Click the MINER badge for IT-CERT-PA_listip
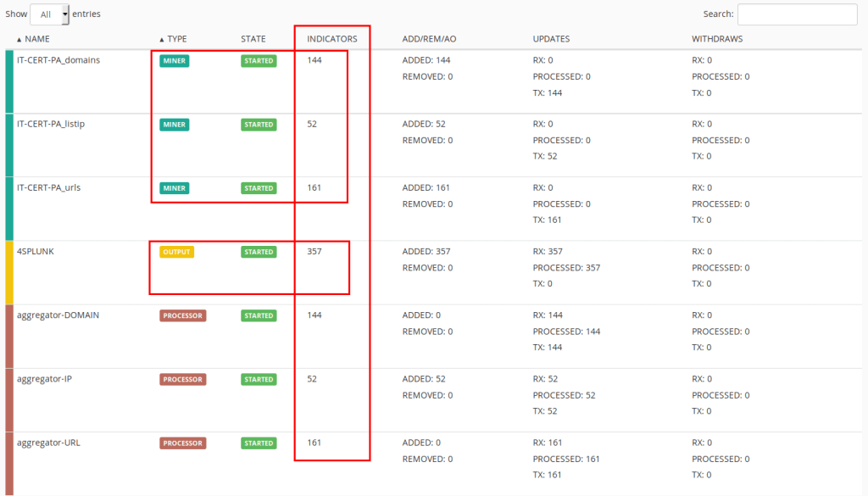868x496 pixels. coord(173,124)
